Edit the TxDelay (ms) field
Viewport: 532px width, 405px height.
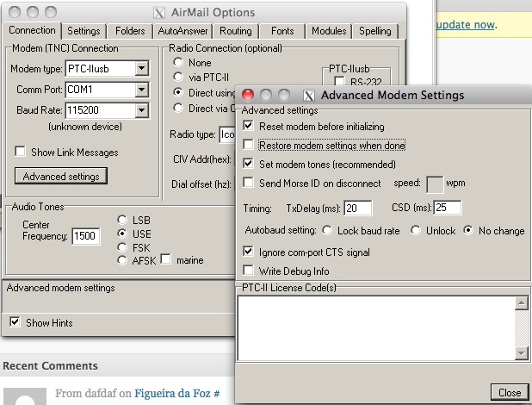pyautogui.click(x=358, y=208)
